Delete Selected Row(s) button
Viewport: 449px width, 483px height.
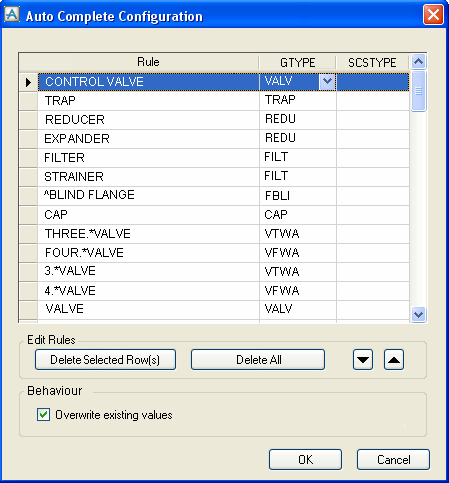tap(105, 360)
